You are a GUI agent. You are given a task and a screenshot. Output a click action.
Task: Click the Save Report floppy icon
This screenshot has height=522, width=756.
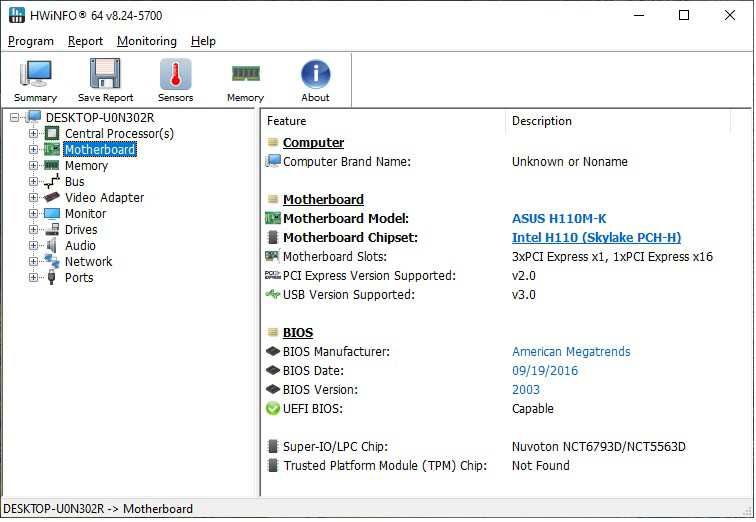click(x=105, y=73)
